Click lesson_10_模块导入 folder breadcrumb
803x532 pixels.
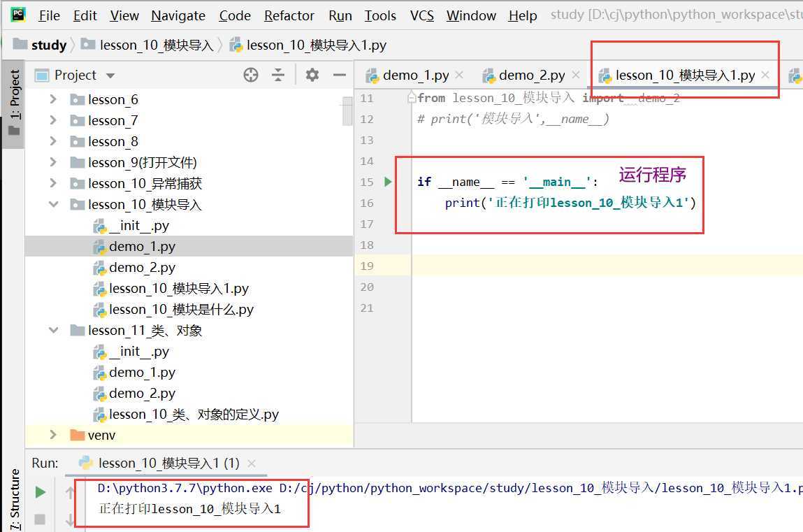pyautogui.click(x=147, y=45)
